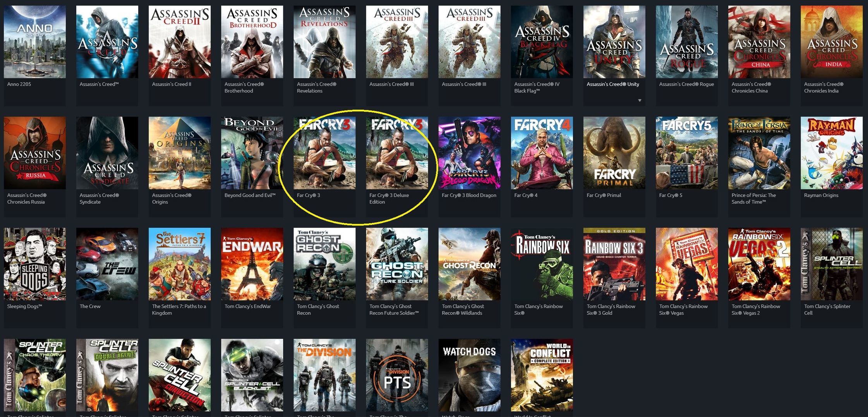
Task: Select the original Rainbow Six cover
Action: [542, 264]
